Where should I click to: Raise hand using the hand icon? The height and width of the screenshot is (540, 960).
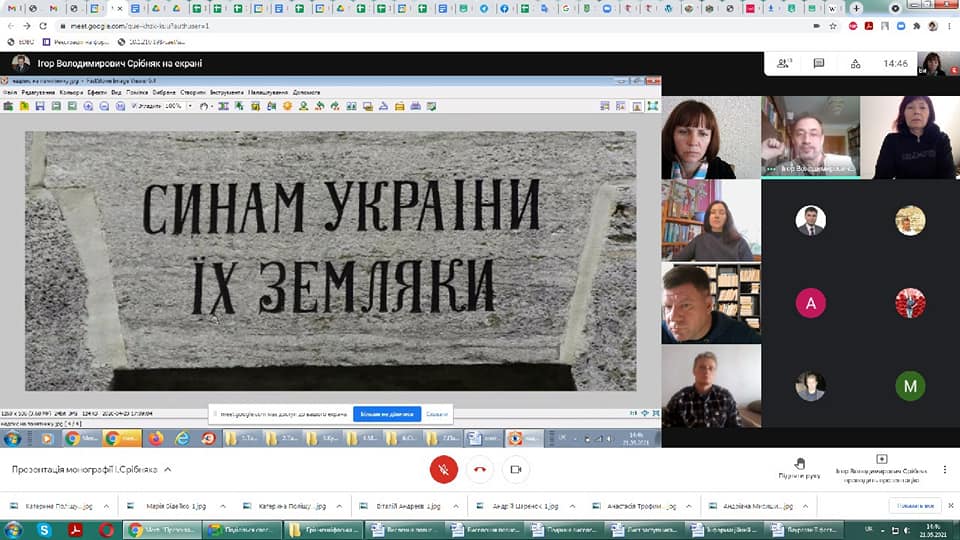pos(799,463)
